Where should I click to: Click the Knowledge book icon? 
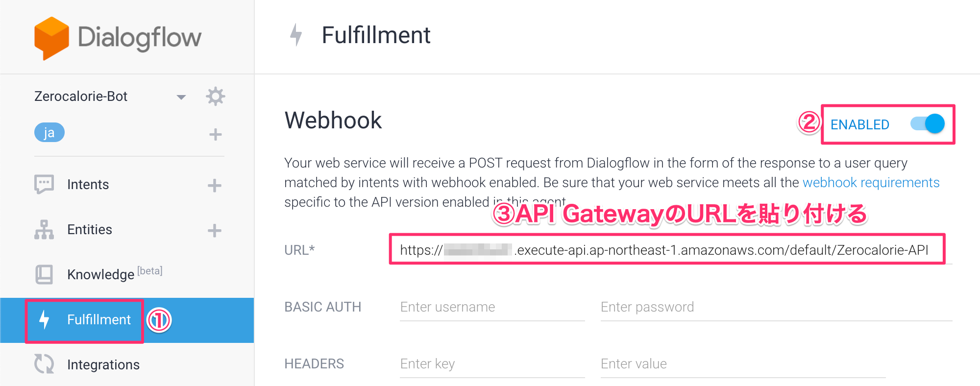44,274
